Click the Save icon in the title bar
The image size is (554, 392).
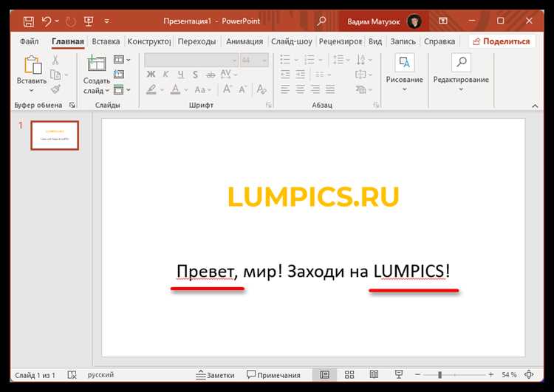click(x=29, y=21)
